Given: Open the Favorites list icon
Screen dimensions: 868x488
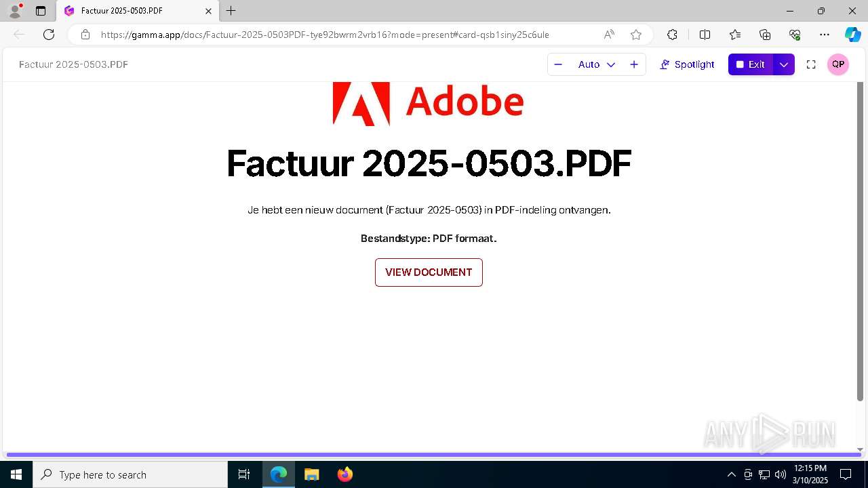Looking at the screenshot, I should pyautogui.click(x=735, y=35).
